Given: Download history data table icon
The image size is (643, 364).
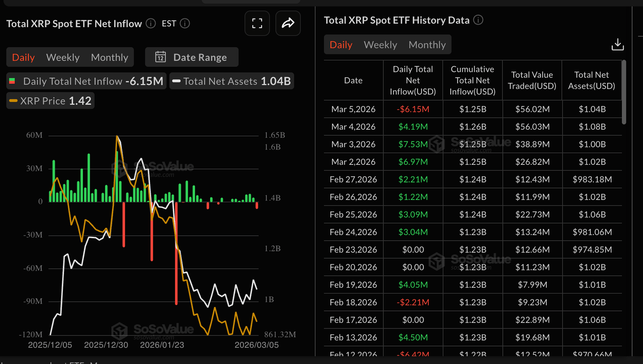Looking at the screenshot, I should [x=617, y=44].
